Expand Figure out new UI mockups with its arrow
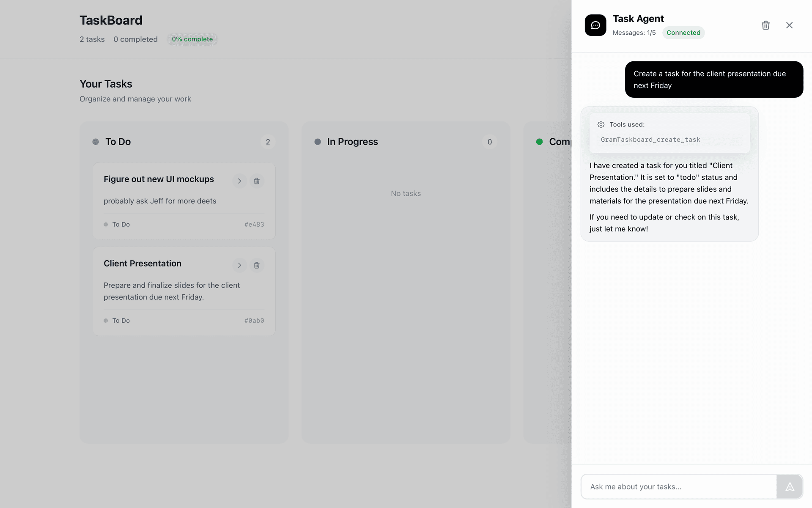Image resolution: width=812 pixels, height=508 pixels. point(239,181)
